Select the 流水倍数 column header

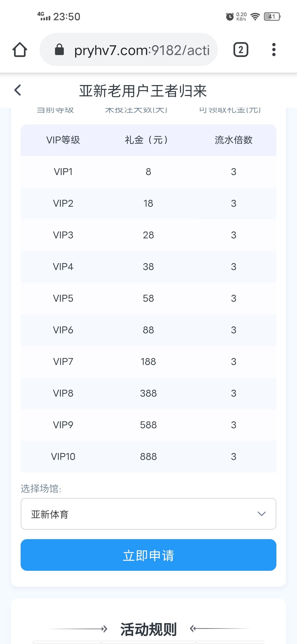233,140
